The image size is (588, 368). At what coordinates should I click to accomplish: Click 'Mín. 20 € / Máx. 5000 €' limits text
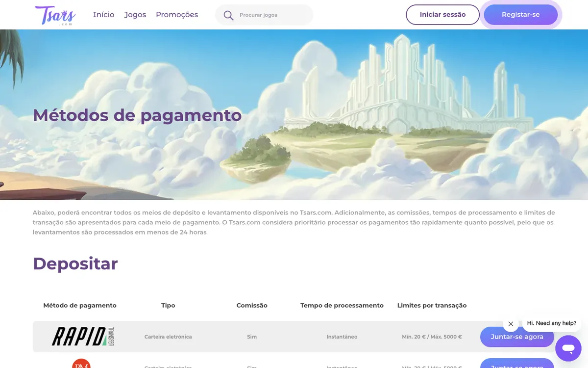[x=432, y=337]
